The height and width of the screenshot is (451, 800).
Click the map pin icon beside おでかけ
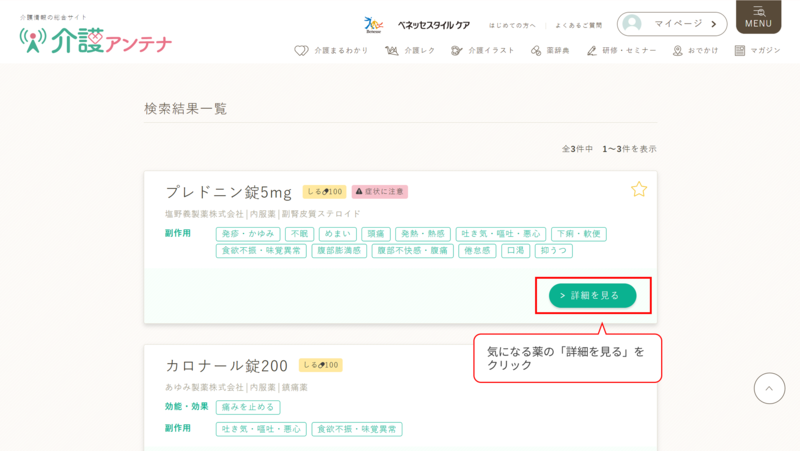678,51
